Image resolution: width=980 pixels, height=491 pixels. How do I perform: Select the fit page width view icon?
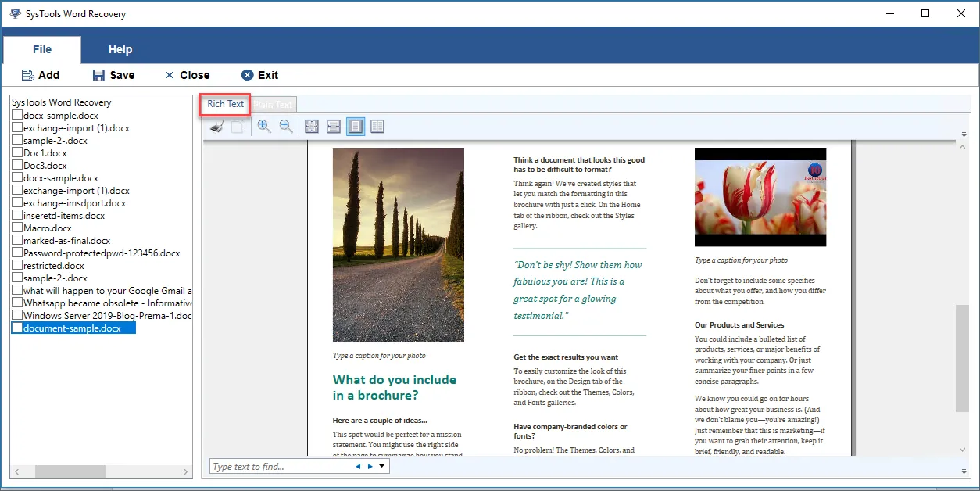(x=333, y=126)
